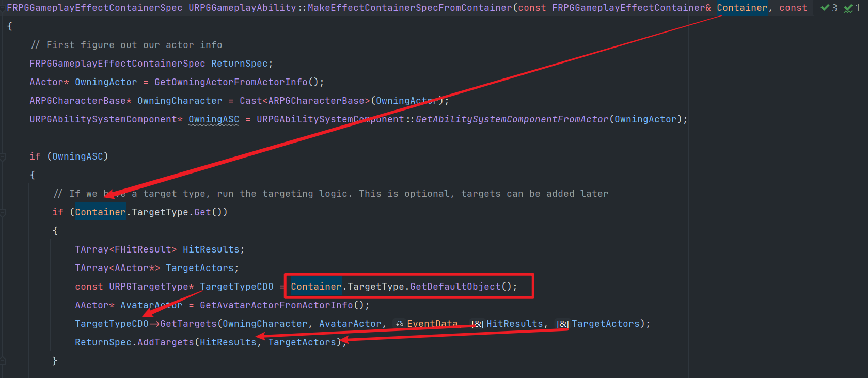The width and height of the screenshot is (868, 378).
Task: Click URPGGameplayAbility class qualifier in signature
Action: click(242, 8)
